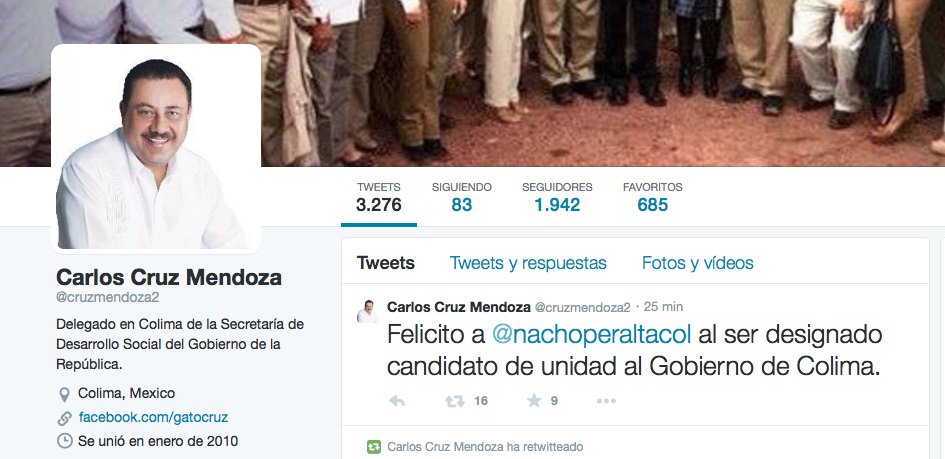945x459 pixels.
Task: View the Seguidores 1.942 list
Action: pyautogui.click(x=557, y=198)
